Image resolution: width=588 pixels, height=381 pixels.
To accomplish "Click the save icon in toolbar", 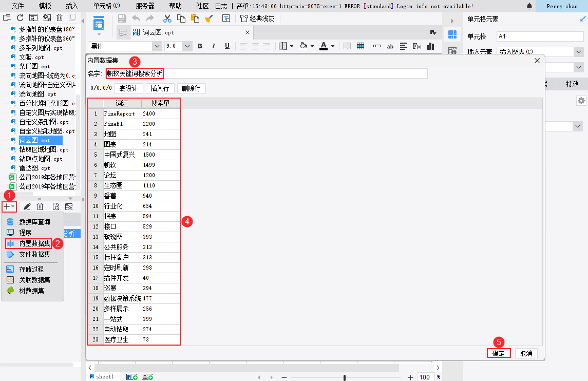I will click(x=122, y=18).
